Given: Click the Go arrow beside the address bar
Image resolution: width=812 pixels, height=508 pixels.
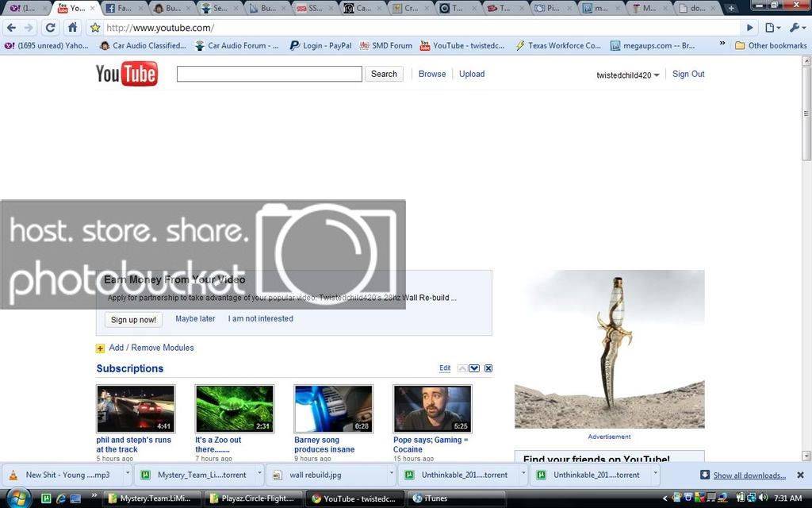Looking at the screenshot, I should 749,28.
